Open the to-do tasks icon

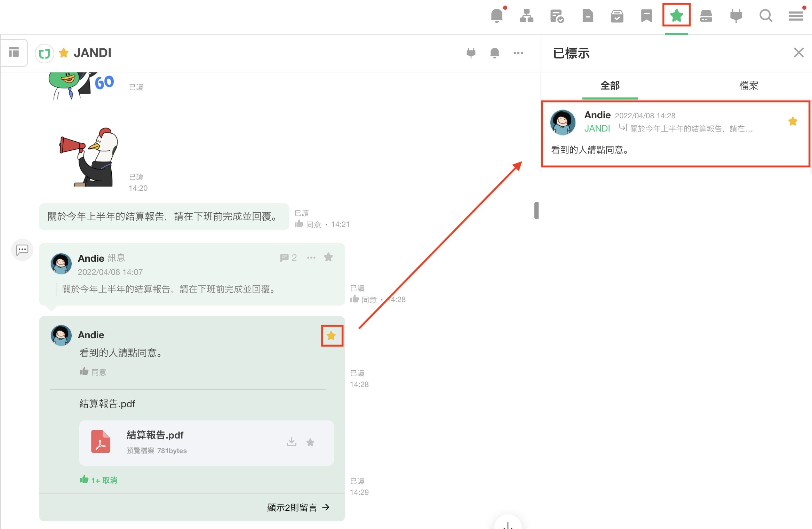[x=557, y=16]
